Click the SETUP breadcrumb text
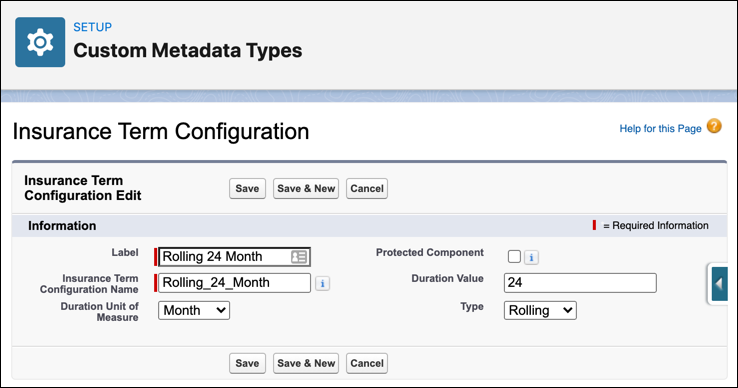The width and height of the screenshot is (738, 388). pyautogui.click(x=93, y=27)
